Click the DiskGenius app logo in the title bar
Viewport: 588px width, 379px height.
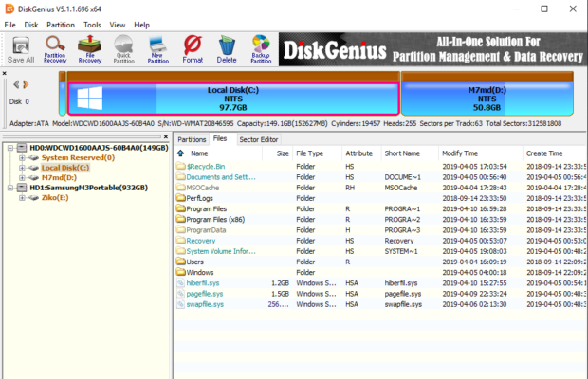9,9
